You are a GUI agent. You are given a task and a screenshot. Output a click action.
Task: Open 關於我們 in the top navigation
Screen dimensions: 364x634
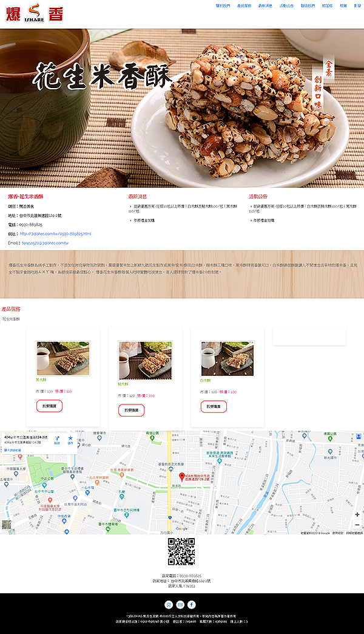click(x=223, y=6)
